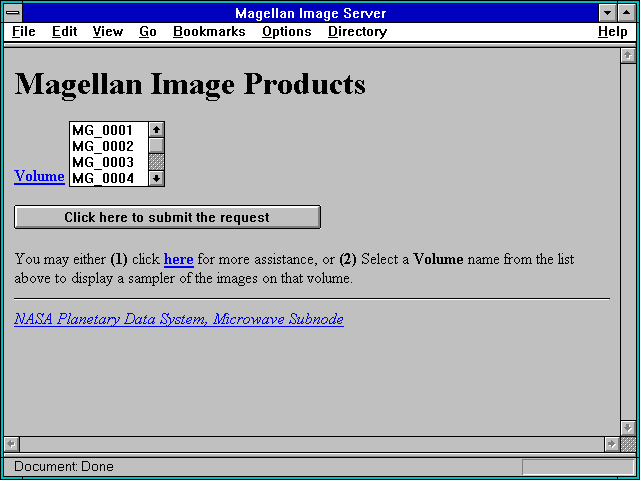This screenshot has width=640, height=480.
Task: Click the horizontal scrollbar track
Action: click(x=312, y=444)
